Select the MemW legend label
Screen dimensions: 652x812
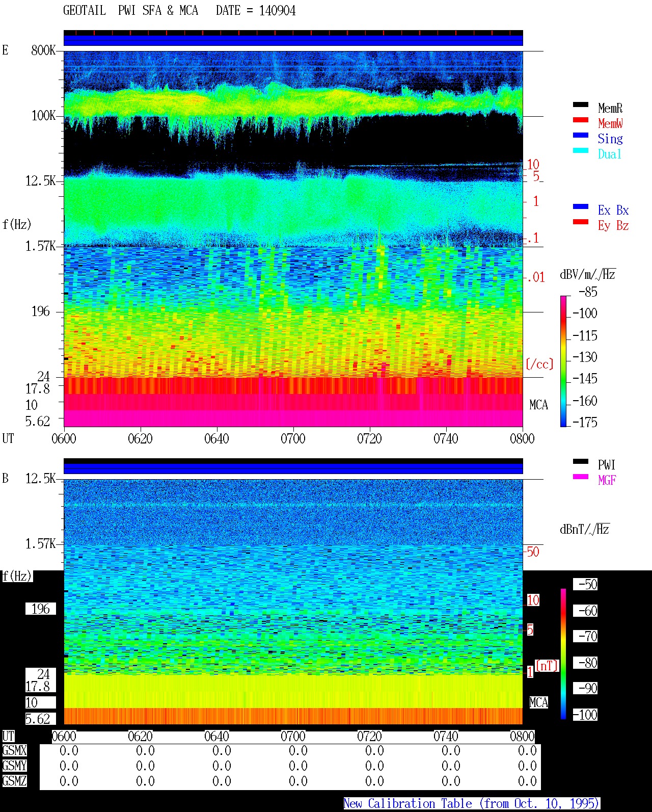[610, 123]
